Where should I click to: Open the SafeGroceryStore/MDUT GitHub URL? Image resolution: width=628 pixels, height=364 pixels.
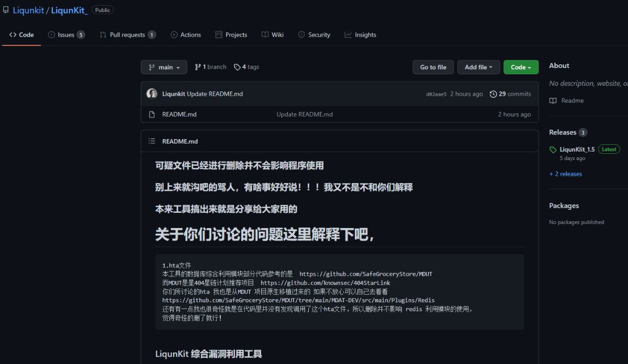[x=366, y=274]
